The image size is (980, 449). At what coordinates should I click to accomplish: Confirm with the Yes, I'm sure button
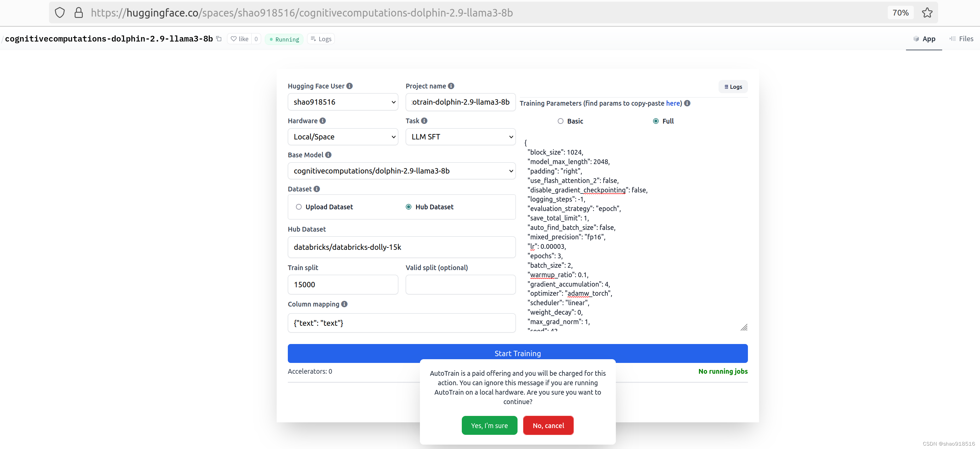click(489, 425)
